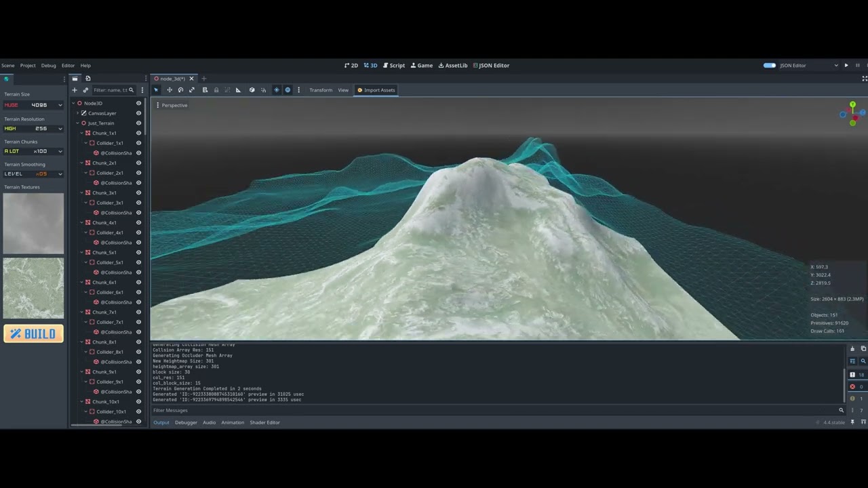Open the Terrain Resolution dropdown
868x488 pixels.
(x=33, y=129)
